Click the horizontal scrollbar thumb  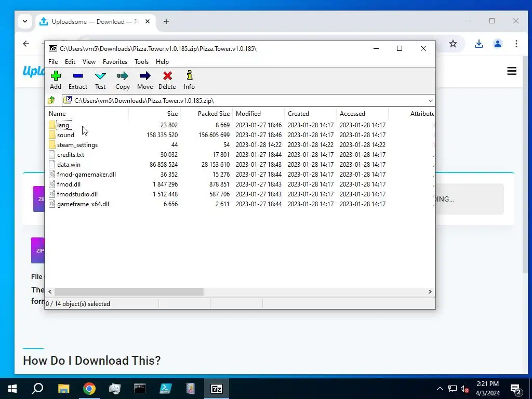(x=129, y=291)
